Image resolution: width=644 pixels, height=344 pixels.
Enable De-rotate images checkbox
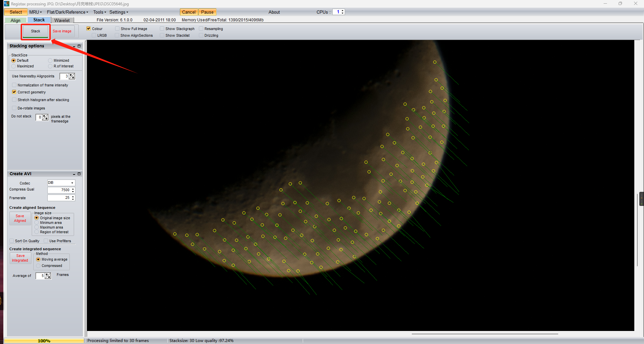(14, 108)
